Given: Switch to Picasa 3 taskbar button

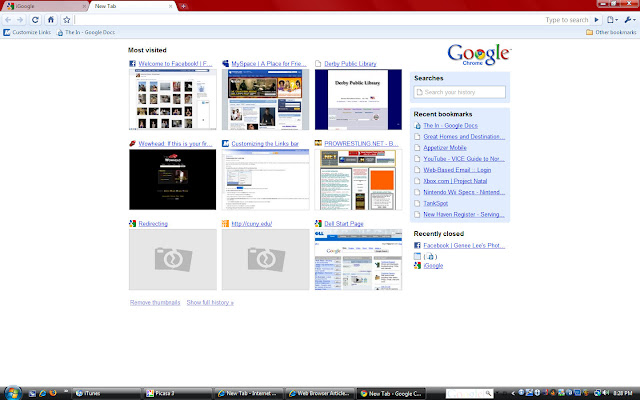Looking at the screenshot, I should (x=178, y=393).
